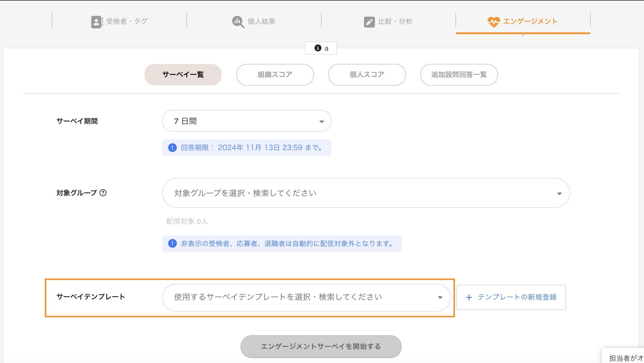Click the help question mark next to 対象グループ

pyautogui.click(x=103, y=193)
